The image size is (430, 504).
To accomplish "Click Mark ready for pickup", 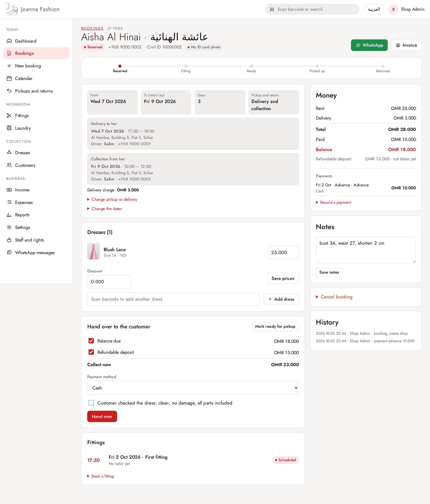I will point(275,326).
